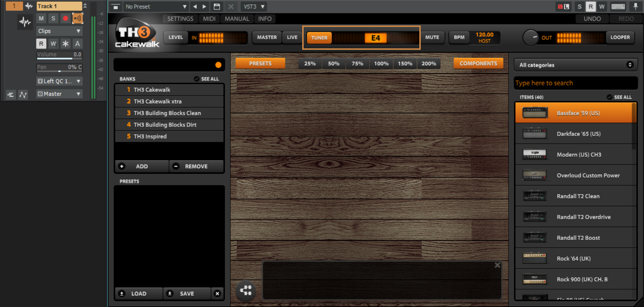
Task: Open All categories dropdown
Action: coord(575,65)
